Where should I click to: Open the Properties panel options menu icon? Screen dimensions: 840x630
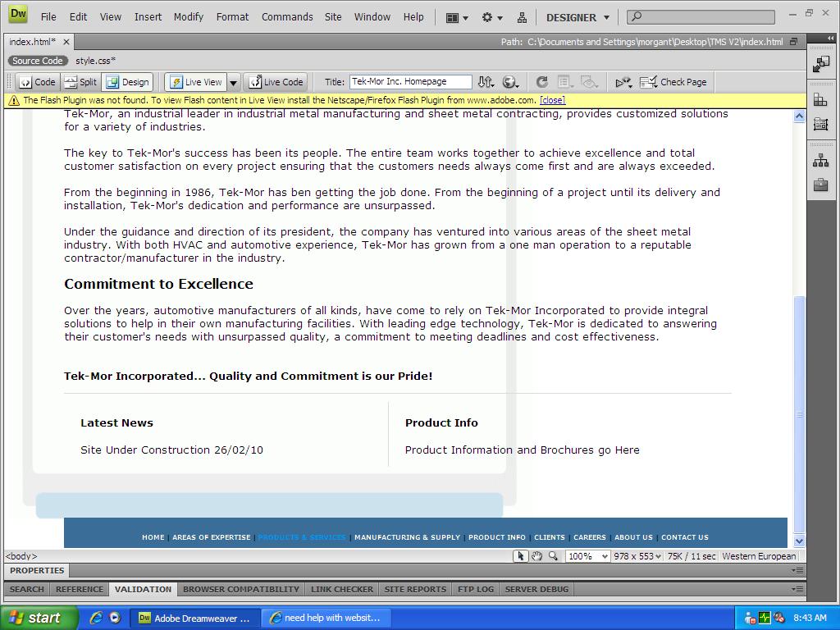797,571
